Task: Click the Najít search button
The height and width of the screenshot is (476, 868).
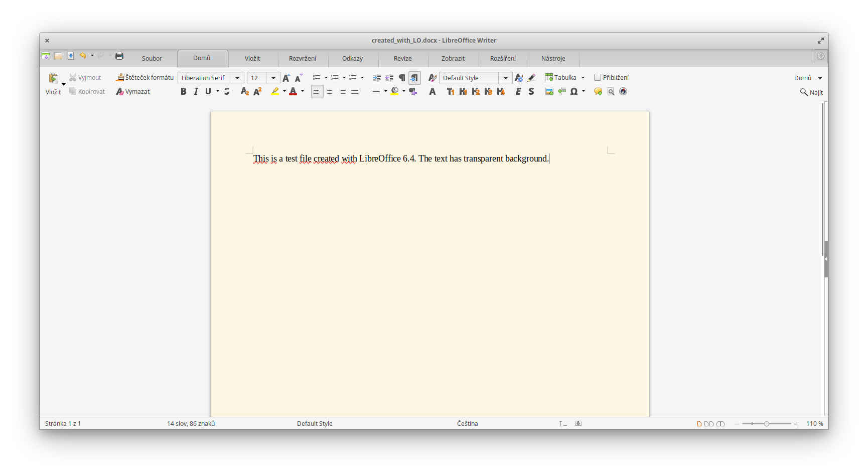Action: click(811, 92)
